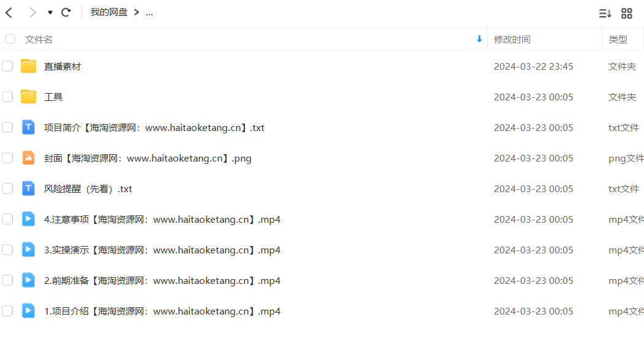
Task: Select the 项目简介 .txt file name
Action: [154, 127]
